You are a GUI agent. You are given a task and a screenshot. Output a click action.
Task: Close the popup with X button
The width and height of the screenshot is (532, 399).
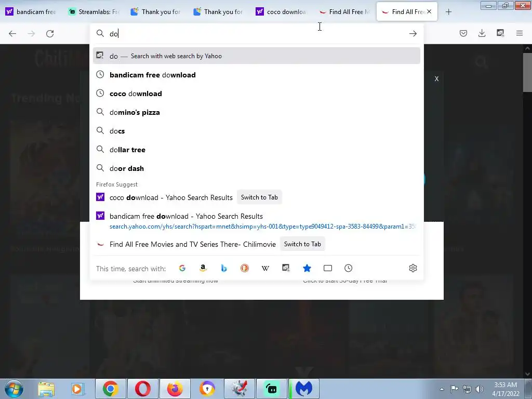[436, 79]
